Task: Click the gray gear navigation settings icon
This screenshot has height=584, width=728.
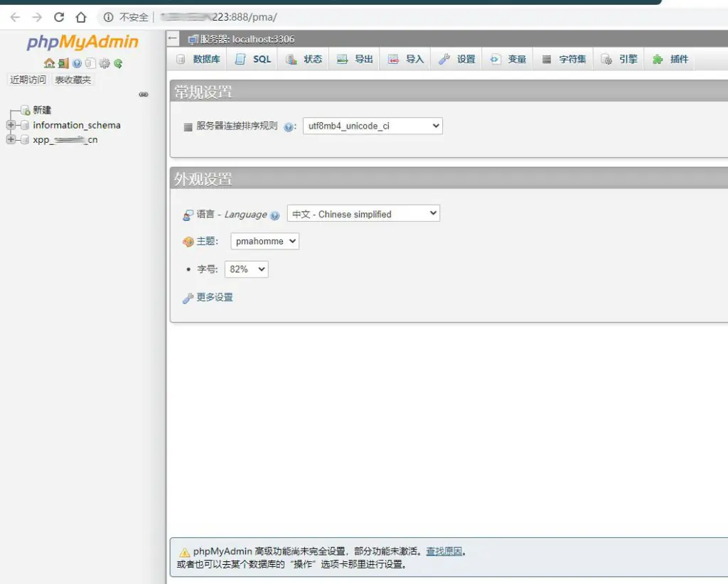Action: [105, 63]
